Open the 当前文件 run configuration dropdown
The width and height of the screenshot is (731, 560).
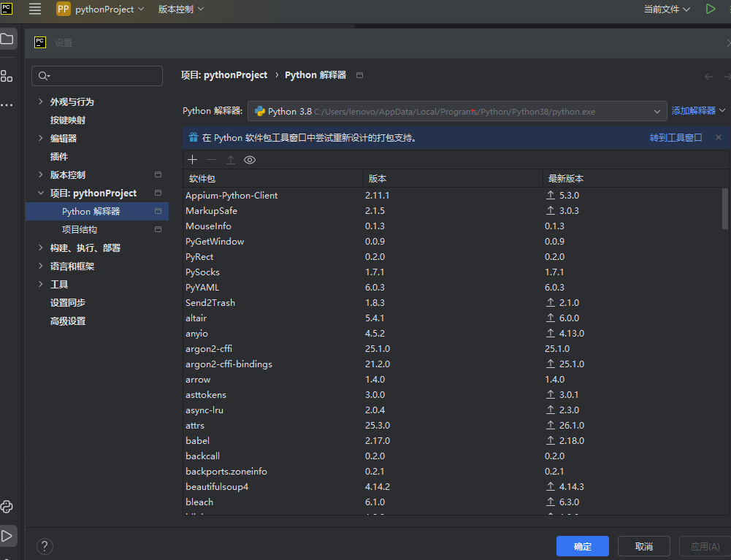click(x=667, y=9)
